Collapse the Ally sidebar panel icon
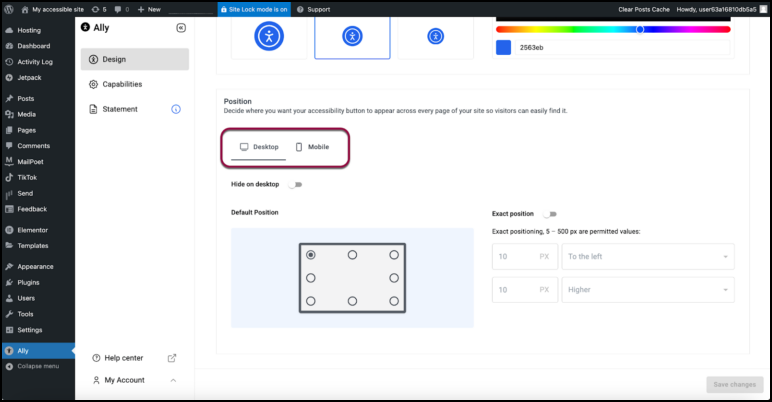Screen dimensions: 772x402 (x=181, y=28)
